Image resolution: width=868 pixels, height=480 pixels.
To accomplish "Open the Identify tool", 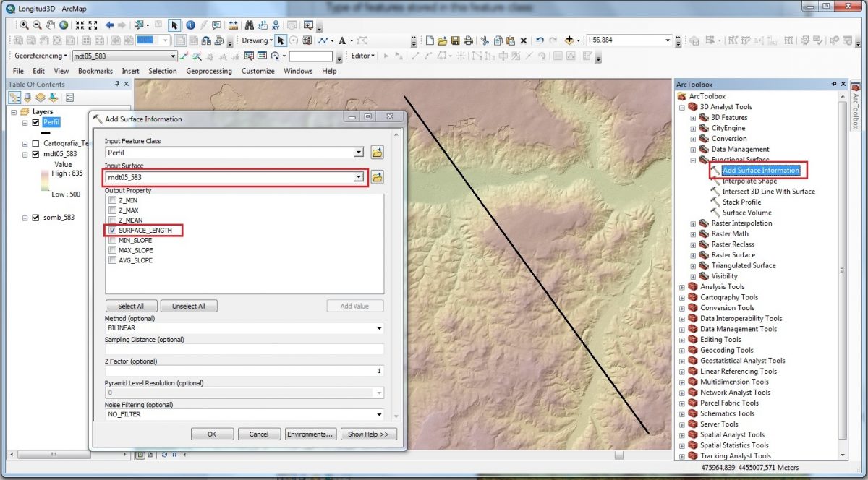I will 190,24.
